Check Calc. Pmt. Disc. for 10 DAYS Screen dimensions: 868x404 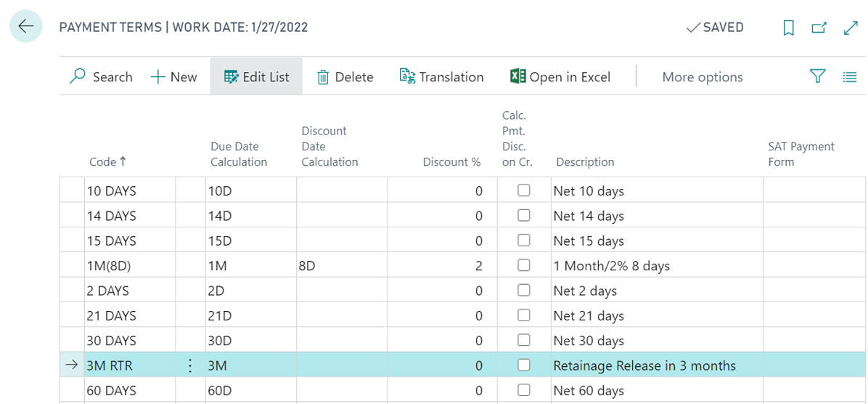(523, 190)
